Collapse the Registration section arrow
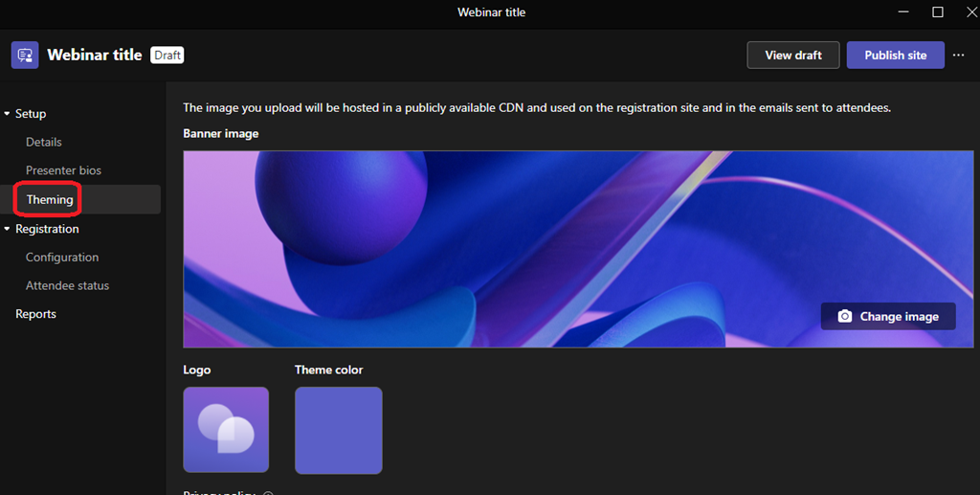Image resolution: width=980 pixels, height=495 pixels. (7, 229)
